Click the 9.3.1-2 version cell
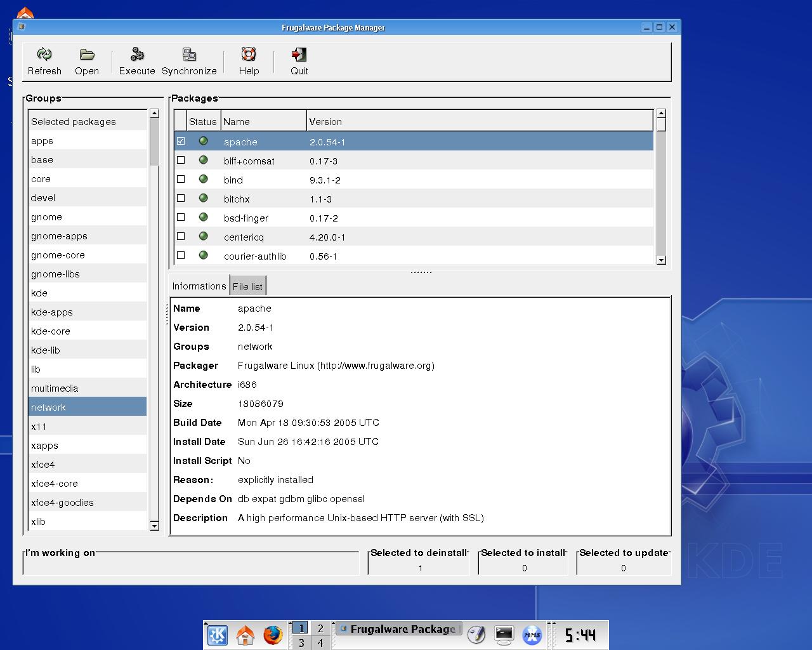 point(325,180)
